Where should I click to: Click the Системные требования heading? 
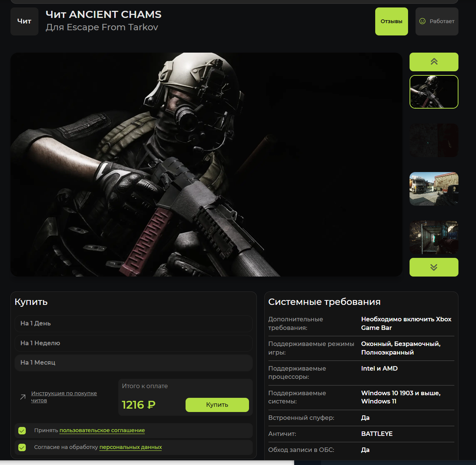324,302
